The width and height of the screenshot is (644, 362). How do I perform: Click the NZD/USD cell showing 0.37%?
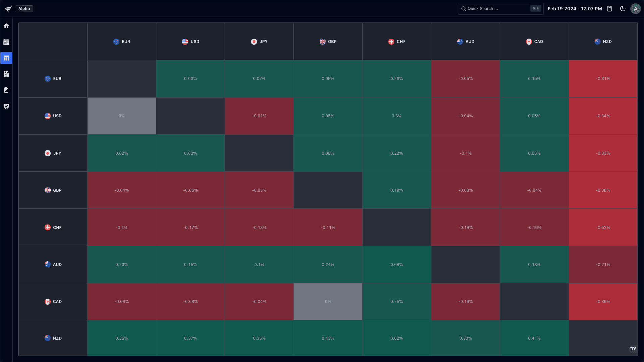click(191, 338)
